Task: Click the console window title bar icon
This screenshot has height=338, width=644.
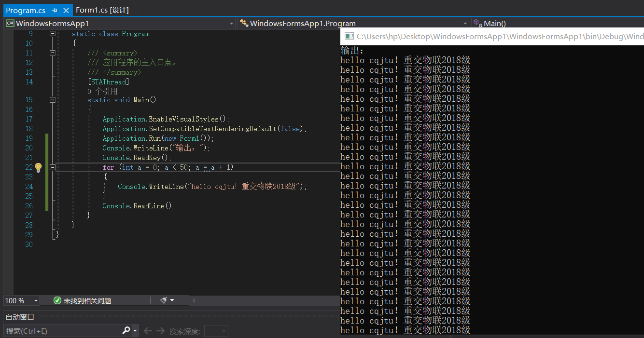Action: [349, 36]
